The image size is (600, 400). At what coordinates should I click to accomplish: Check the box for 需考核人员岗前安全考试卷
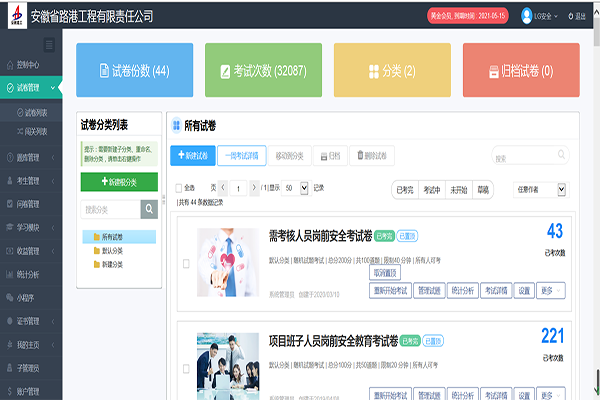(186, 263)
